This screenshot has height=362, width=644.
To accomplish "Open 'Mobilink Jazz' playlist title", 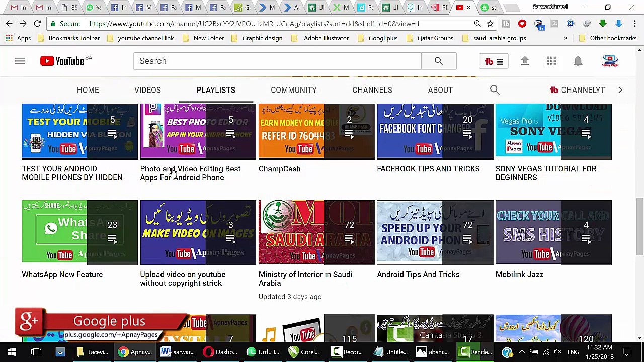I will tap(519, 275).
